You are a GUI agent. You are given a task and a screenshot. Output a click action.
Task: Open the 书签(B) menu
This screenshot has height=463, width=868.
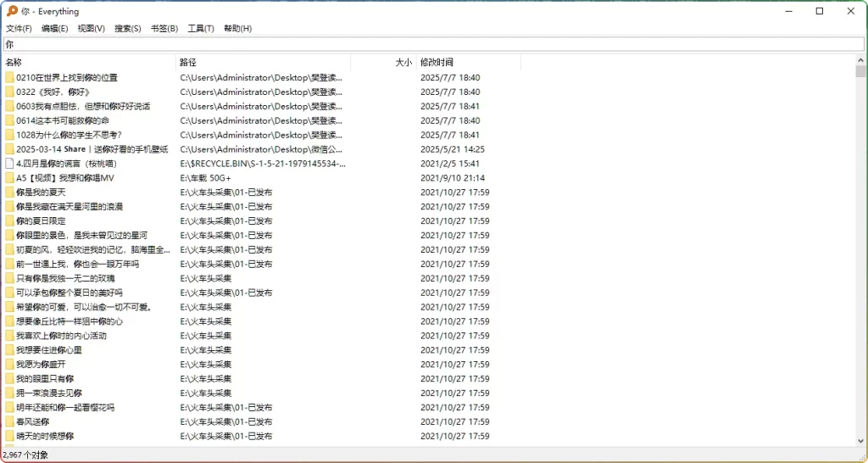pyautogui.click(x=164, y=29)
